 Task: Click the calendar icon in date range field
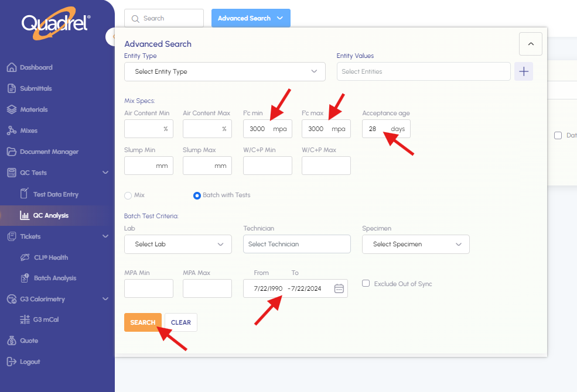point(339,288)
